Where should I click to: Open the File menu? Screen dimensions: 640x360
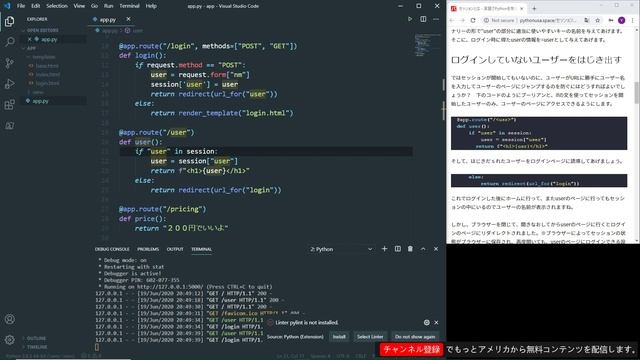point(21,6)
